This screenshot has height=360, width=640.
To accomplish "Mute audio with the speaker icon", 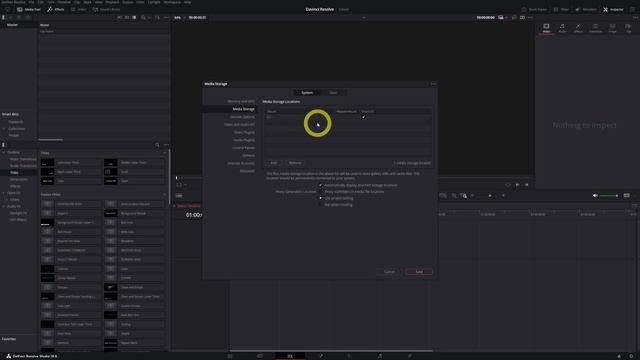I will point(595,196).
